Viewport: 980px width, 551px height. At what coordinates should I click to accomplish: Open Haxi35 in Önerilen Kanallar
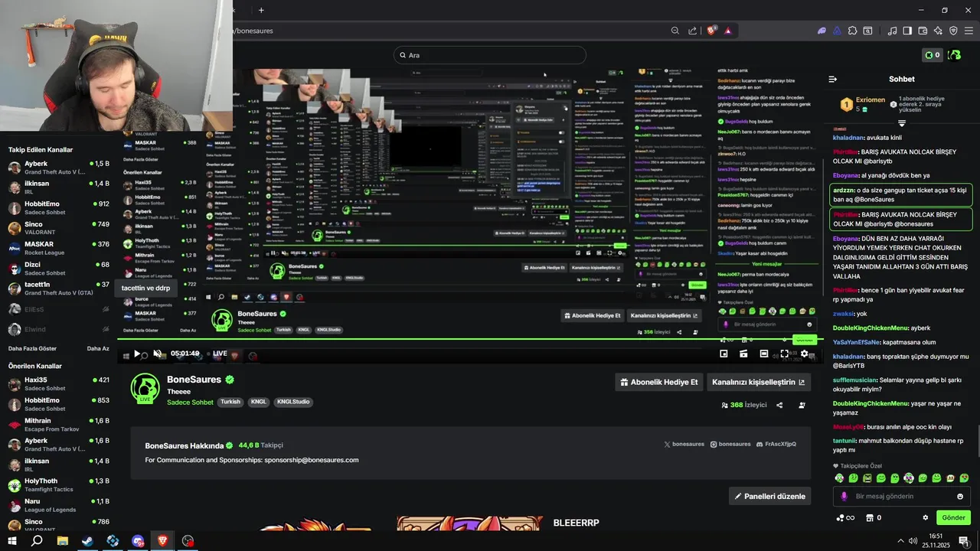tap(58, 383)
